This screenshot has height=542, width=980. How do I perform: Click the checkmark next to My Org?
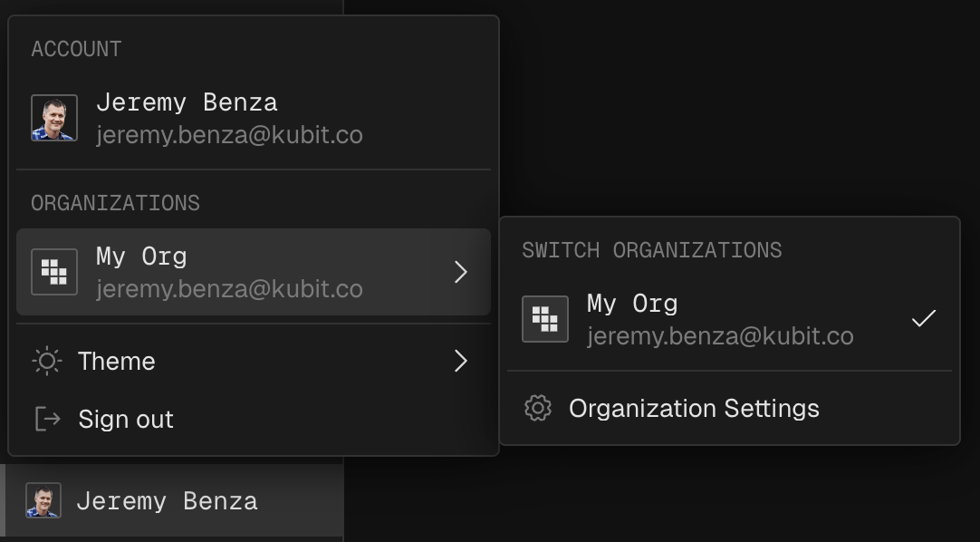[923, 319]
